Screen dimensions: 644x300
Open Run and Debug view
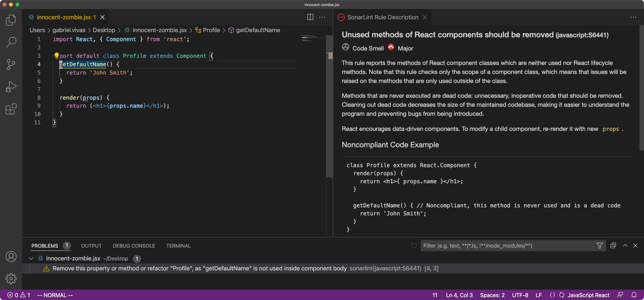(11, 87)
